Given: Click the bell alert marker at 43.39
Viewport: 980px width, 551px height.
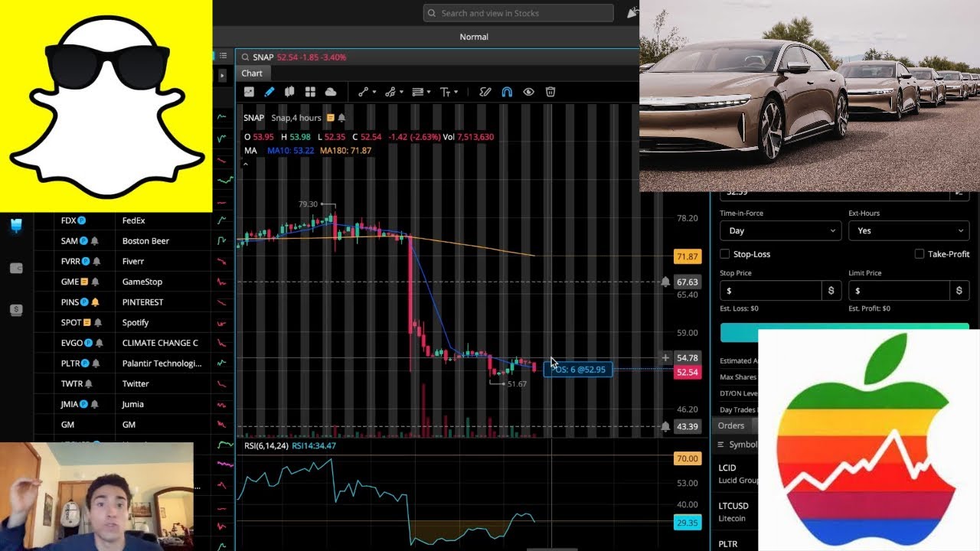Looking at the screenshot, I should pos(665,426).
